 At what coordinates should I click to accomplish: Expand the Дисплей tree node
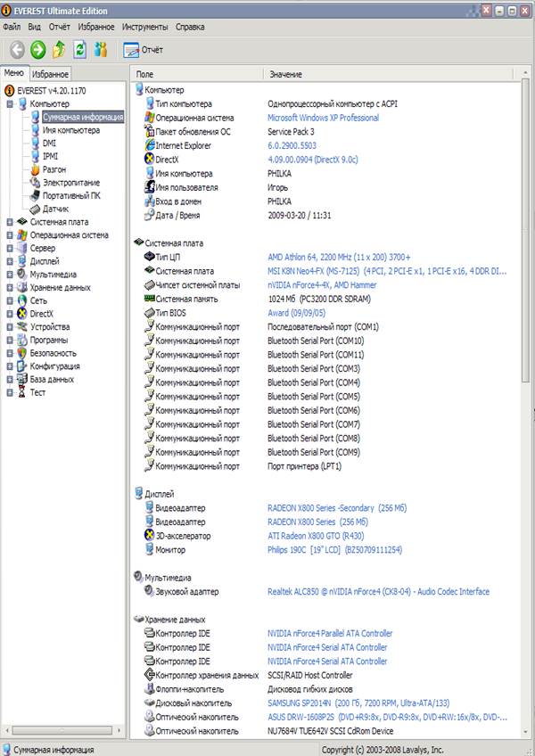click(10, 261)
